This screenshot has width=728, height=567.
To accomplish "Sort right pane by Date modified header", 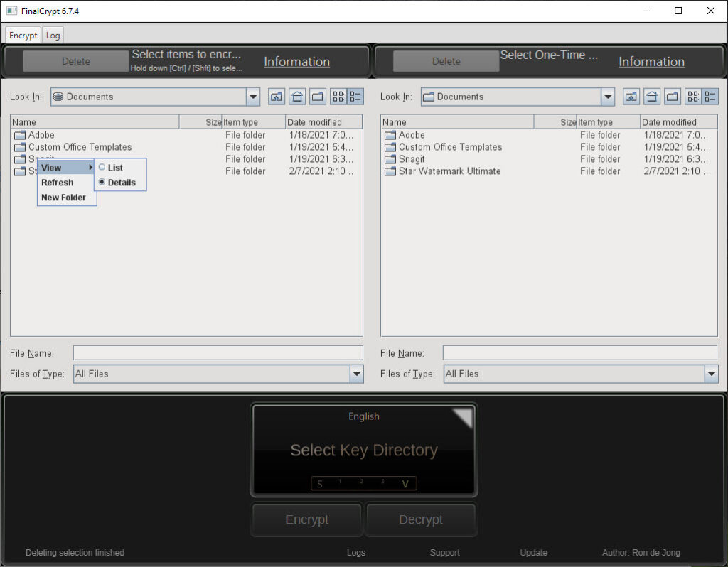I will point(678,122).
